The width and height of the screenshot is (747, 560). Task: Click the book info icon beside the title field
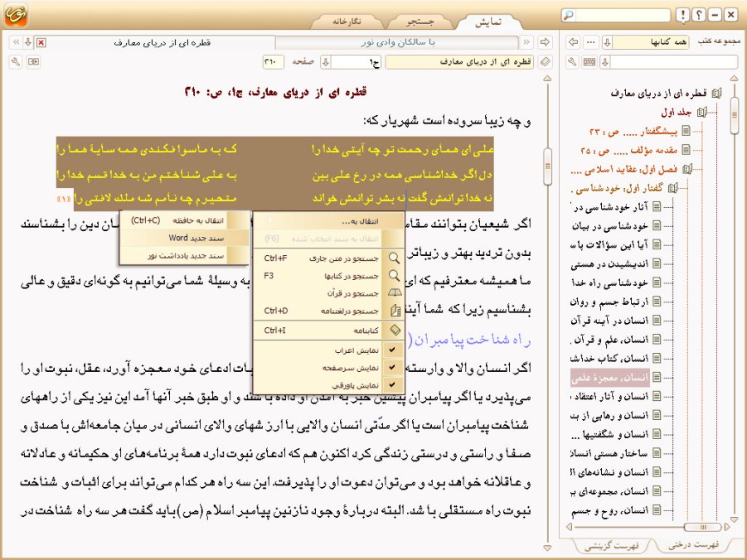[x=545, y=62]
